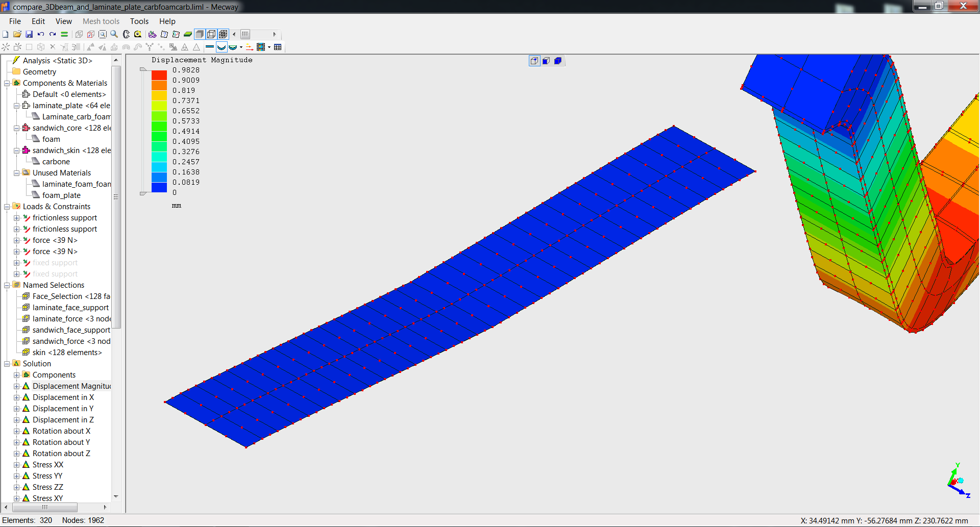This screenshot has width=980, height=527.
Task: Collapse the Named Selections tree node
Action: point(7,285)
